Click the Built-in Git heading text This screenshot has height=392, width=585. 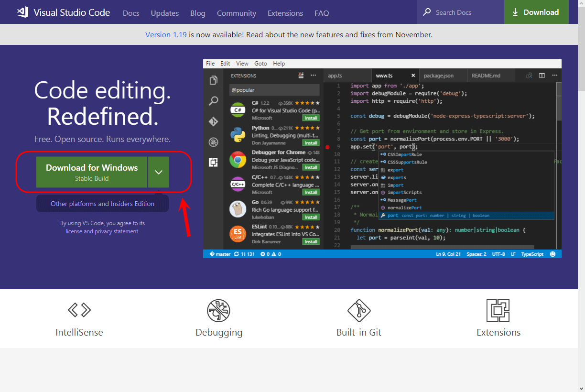(359, 332)
